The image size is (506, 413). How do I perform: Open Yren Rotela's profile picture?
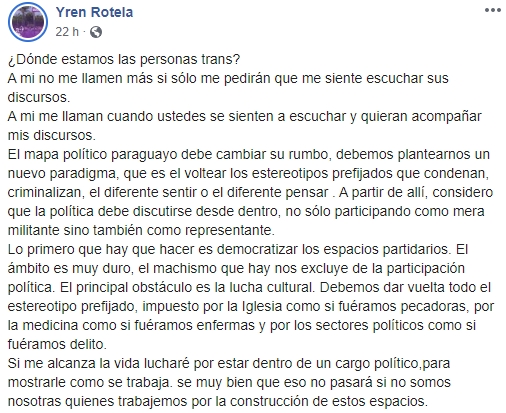[28, 22]
